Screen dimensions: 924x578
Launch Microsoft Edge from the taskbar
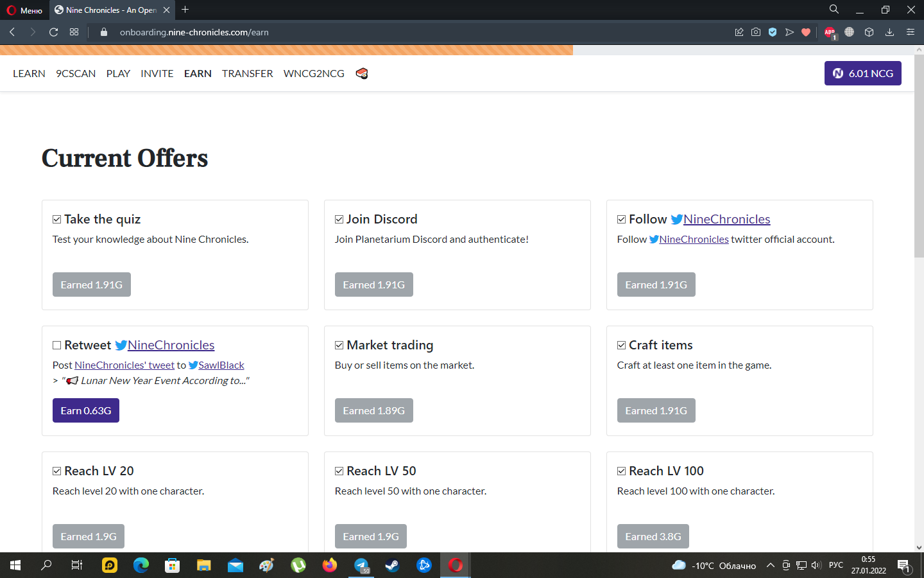tap(141, 565)
